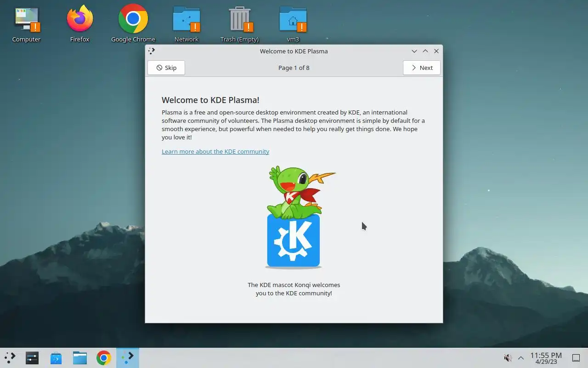The width and height of the screenshot is (588, 368).
Task: Click the Skip button
Action: (x=166, y=68)
